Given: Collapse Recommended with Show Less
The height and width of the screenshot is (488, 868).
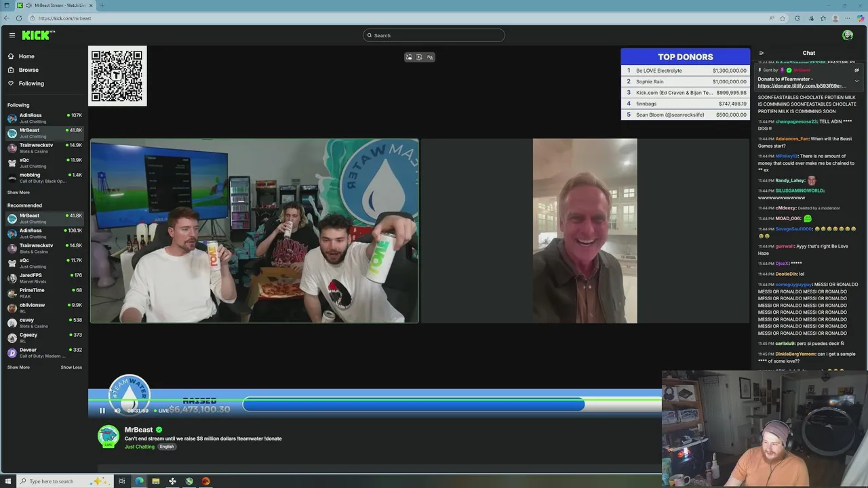Looking at the screenshot, I should 71,367.
